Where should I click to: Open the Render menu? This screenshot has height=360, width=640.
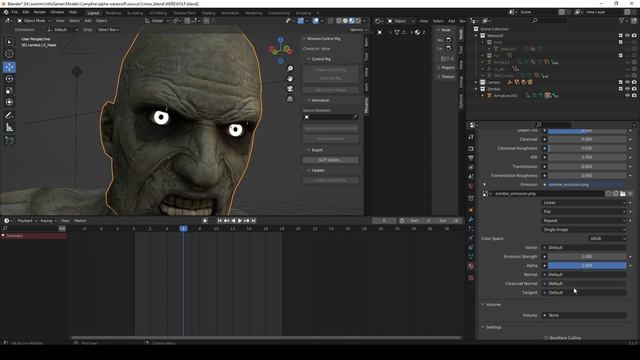coord(40,12)
